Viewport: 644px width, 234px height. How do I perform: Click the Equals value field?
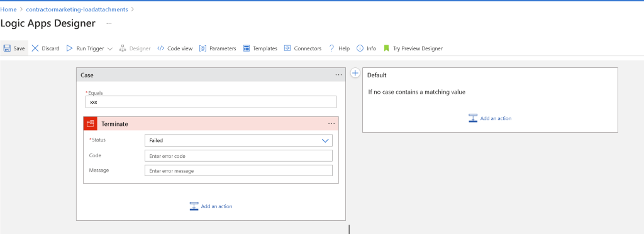211,102
